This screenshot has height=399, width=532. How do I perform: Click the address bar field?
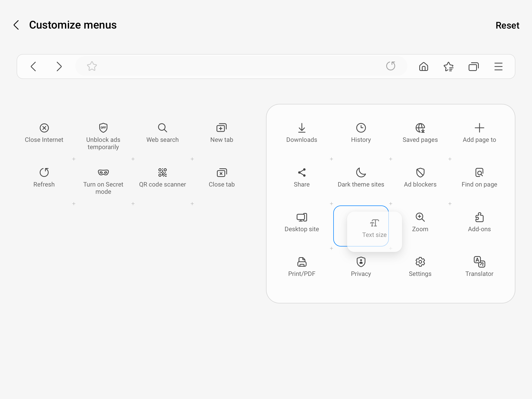pos(241,66)
